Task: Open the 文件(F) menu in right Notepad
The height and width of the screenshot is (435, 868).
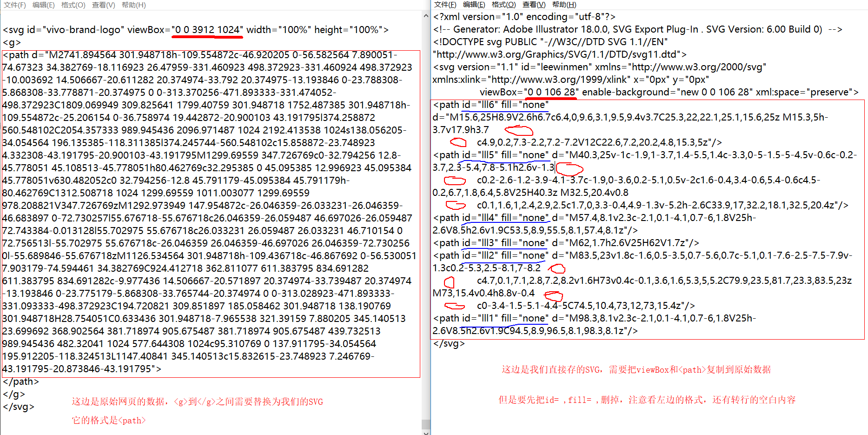Action: click(x=445, y=5)
